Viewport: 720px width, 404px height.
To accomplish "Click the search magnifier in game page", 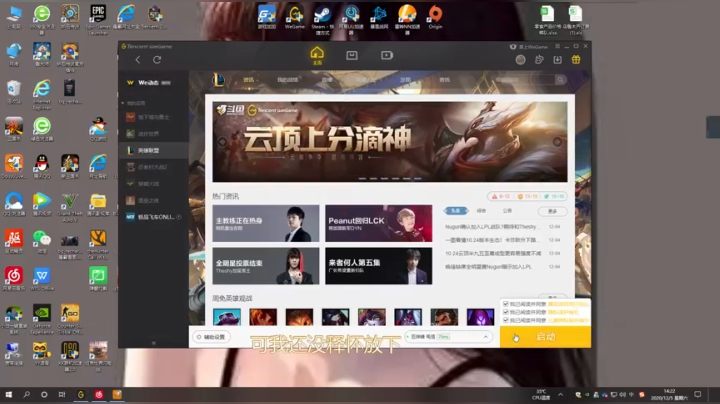I will (x=560, y=80).
